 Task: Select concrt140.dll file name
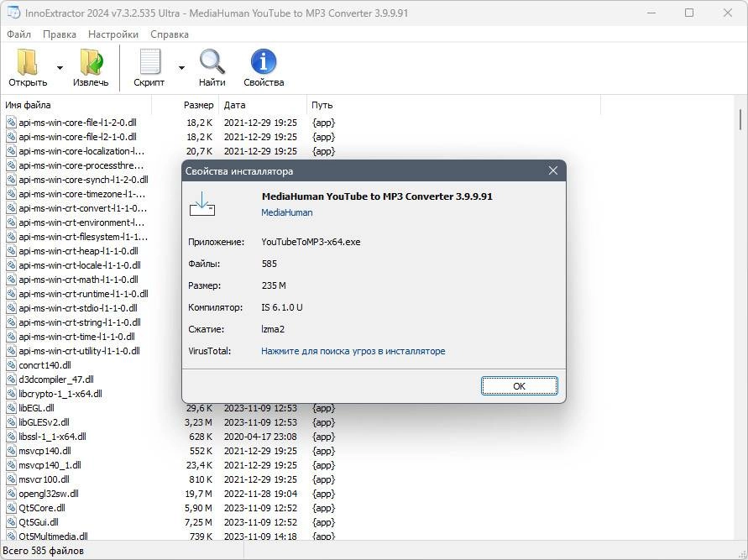[x=44, y=365]
